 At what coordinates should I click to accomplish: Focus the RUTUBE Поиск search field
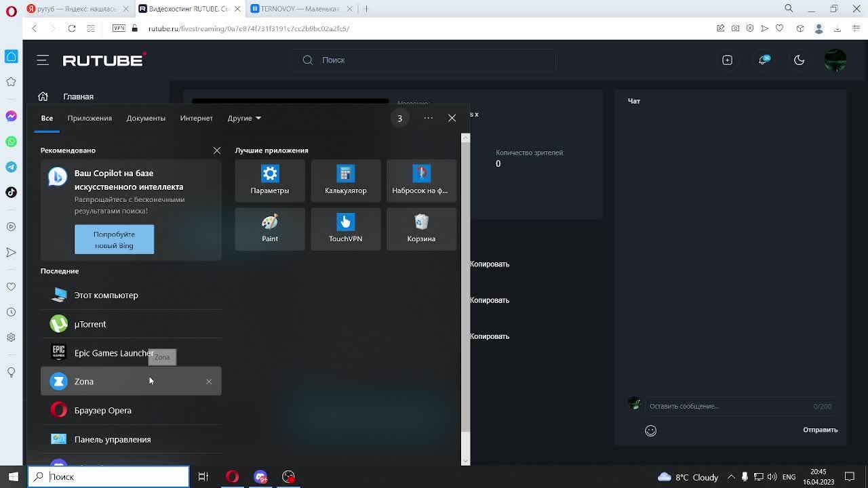425,60
